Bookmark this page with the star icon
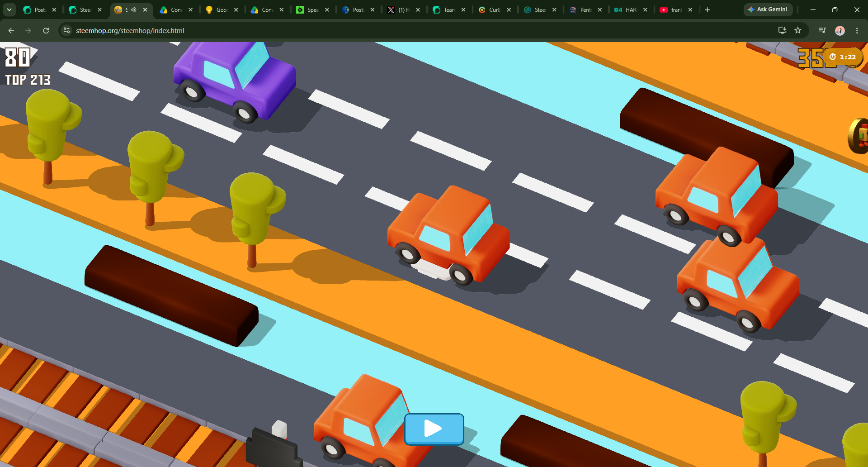 (798, 30)
